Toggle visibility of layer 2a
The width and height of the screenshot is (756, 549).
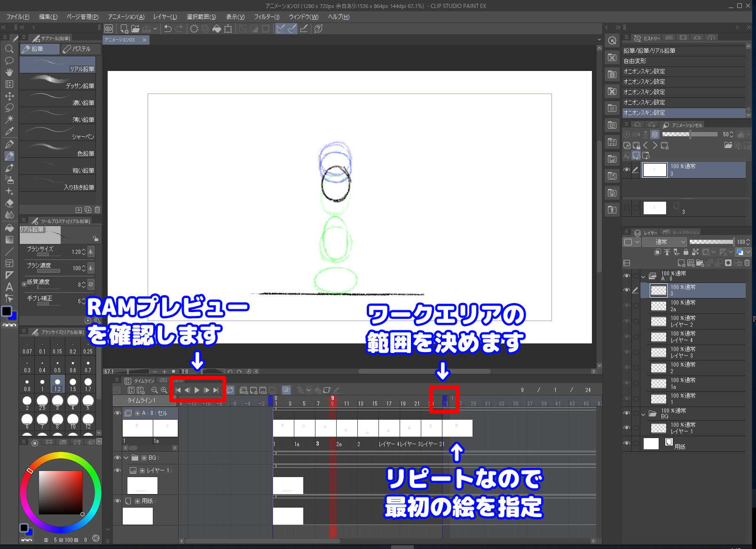coord(627,305)
